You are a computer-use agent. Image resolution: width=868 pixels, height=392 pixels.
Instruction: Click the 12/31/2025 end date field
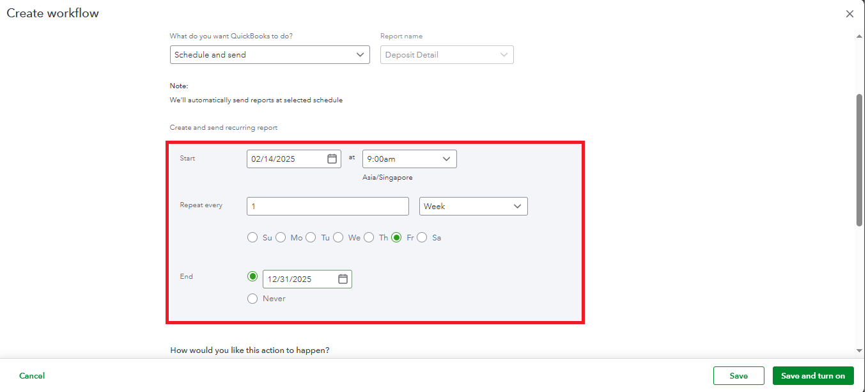307,279
